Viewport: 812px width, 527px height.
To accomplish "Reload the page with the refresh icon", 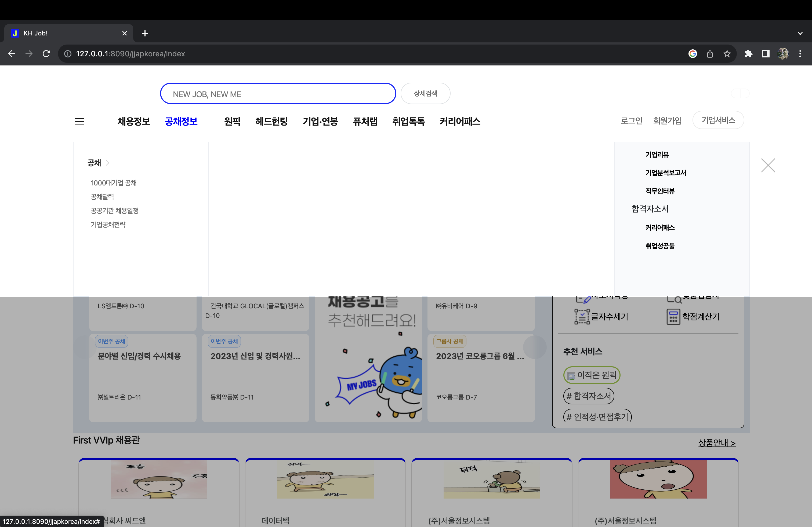I will [x=46, y=53].
